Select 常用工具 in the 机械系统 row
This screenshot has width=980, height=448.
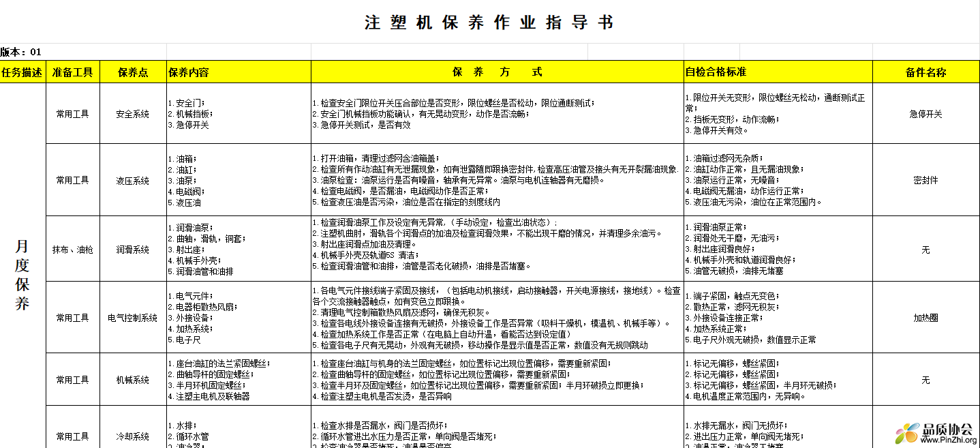(x=72, y=379)
